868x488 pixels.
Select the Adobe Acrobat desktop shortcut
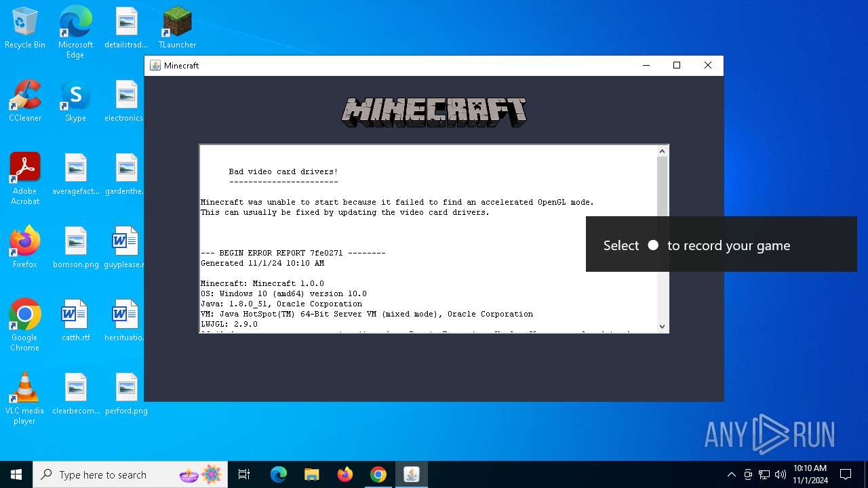[25, 179]
